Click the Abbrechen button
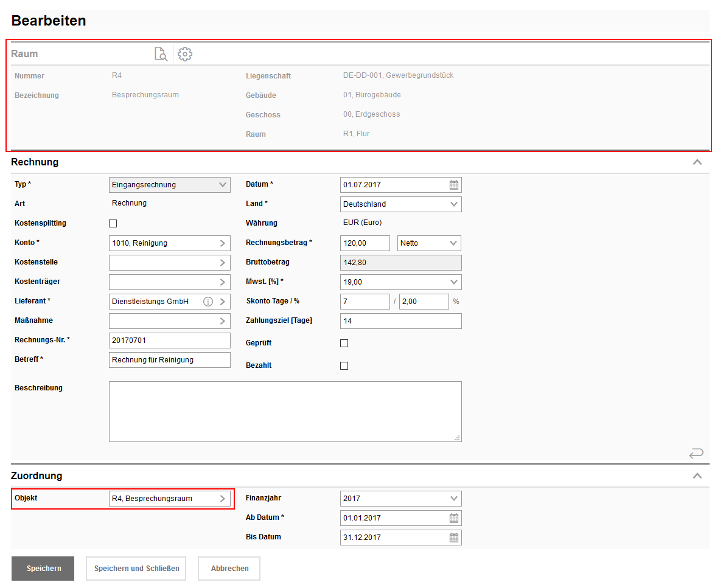Screen dimensions: 712x588 point(229,569)
